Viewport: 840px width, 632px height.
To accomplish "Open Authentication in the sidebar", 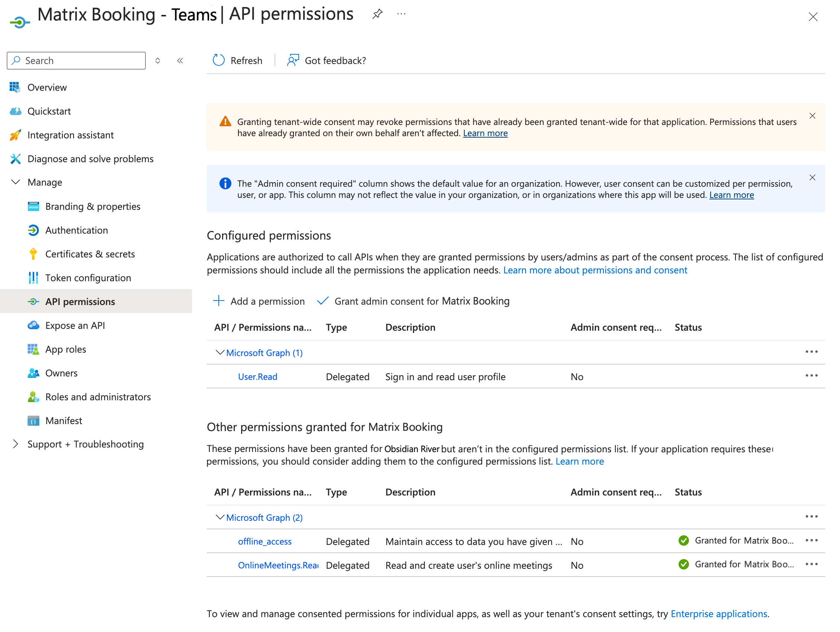I will tap(76, 230).
